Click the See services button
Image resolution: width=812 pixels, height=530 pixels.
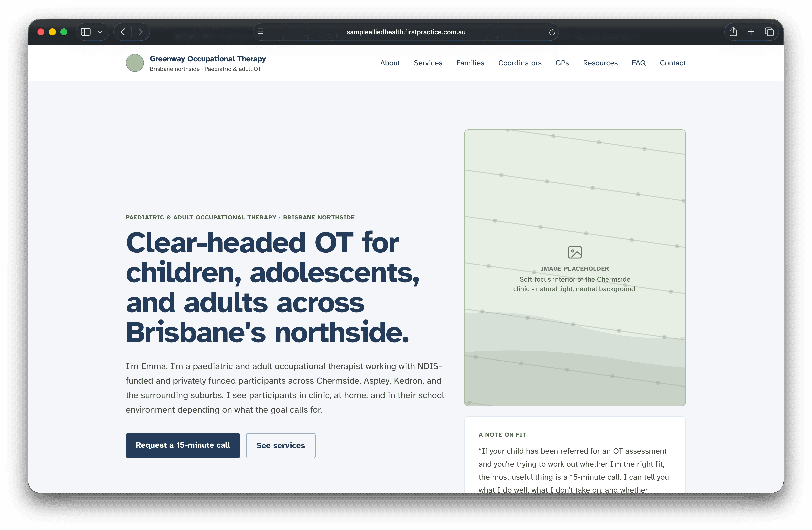(281, 445)
